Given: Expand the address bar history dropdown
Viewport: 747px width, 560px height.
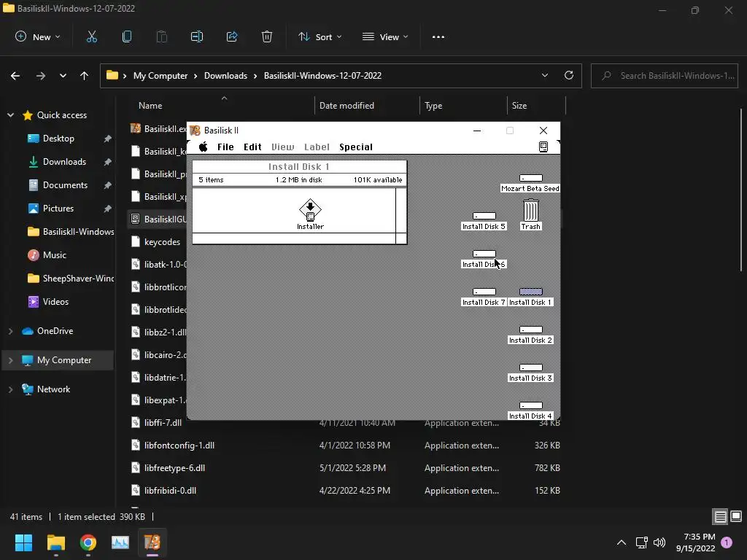Looking at the screenshot, I should [545, 75].
